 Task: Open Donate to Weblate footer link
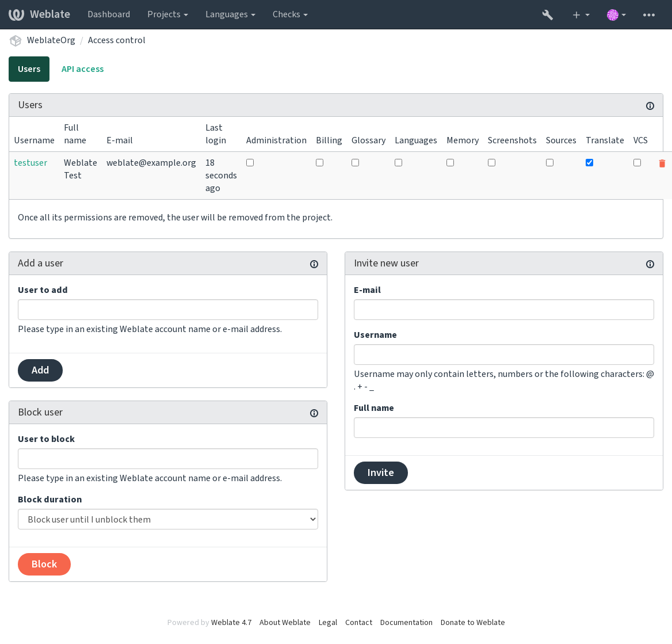pyautogui.click(x=473, y=623)
